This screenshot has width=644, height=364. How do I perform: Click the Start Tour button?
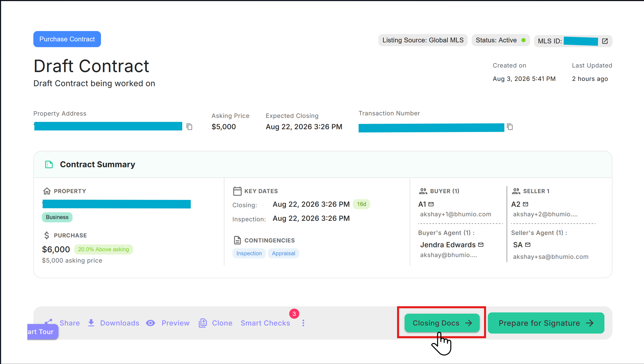point(42,332)
